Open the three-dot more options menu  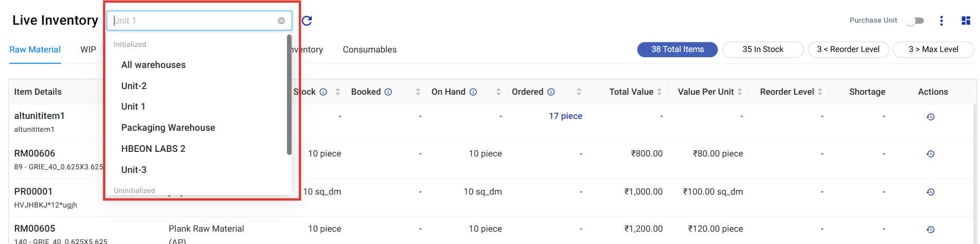[x=941, y=21]
